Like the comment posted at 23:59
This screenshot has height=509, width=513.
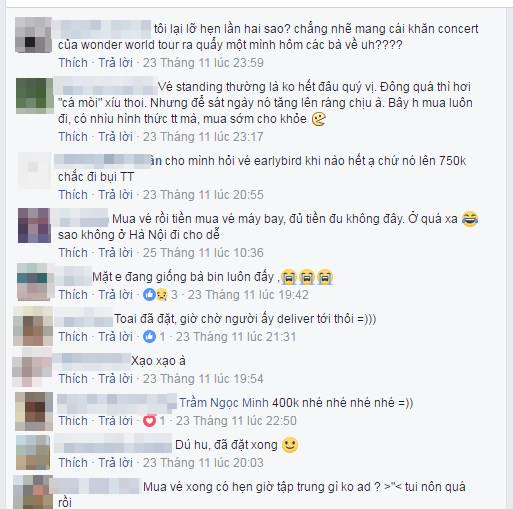pos(73,63)
